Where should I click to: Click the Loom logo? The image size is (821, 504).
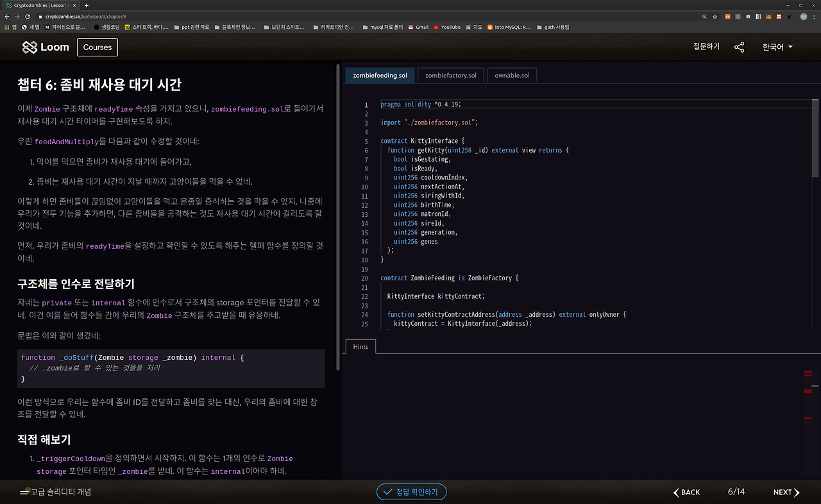pos(46,47)
